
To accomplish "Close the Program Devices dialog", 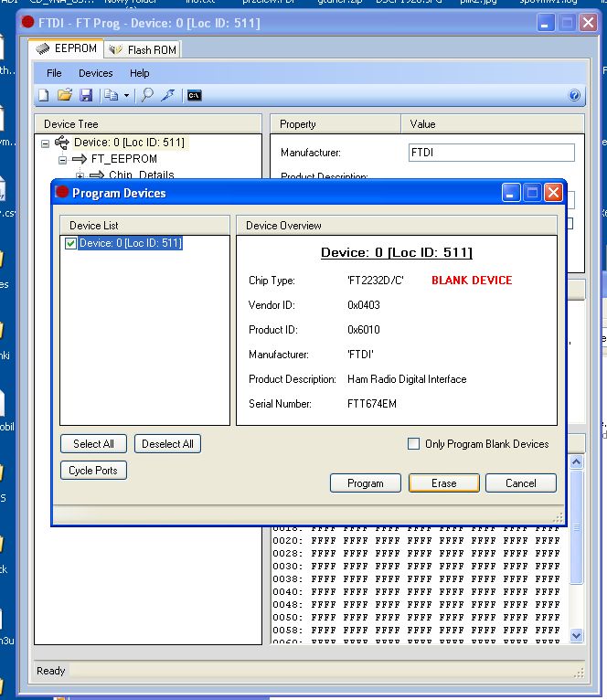I will click(x=553, y=193).
